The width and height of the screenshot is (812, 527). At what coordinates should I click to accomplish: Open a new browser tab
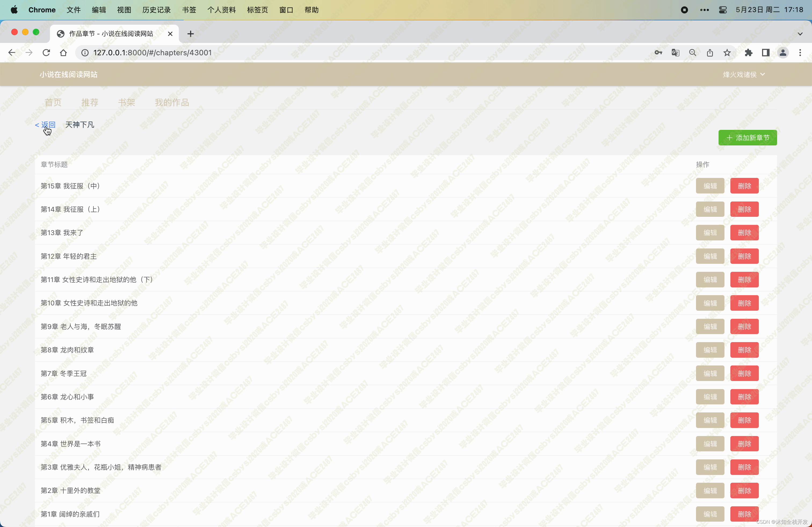(x=191, y=34)
